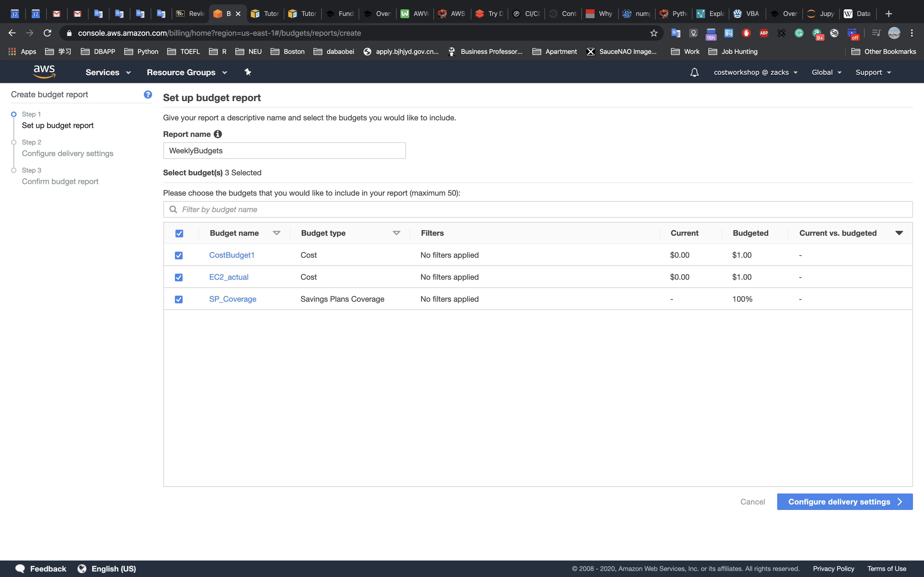Open the EC2_actual budget link
Image resolution: width=924 pixels, height=577 pixels.
point(229,277)
